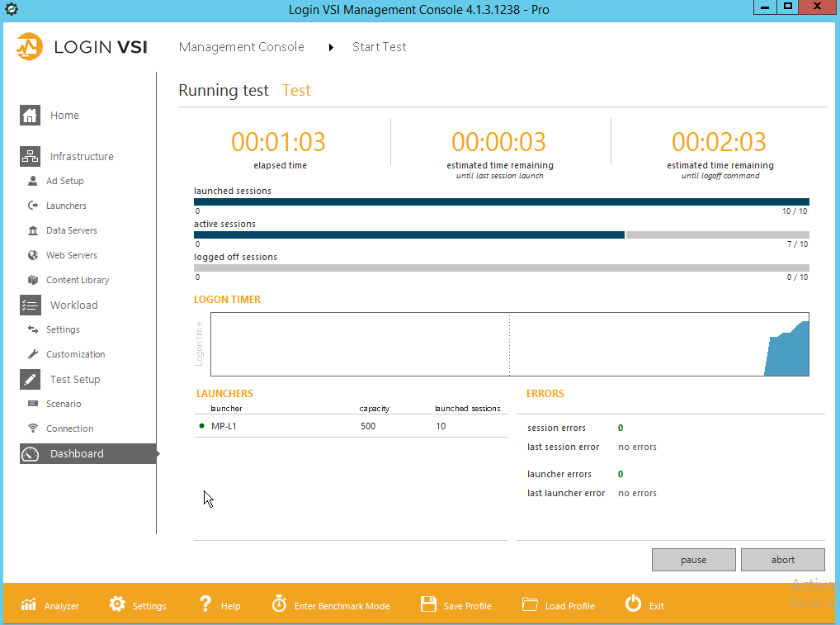Image resolution: width=840 pixels, height=625 pixels.
Task: Click Save Profile
Action: pos(456,604)
